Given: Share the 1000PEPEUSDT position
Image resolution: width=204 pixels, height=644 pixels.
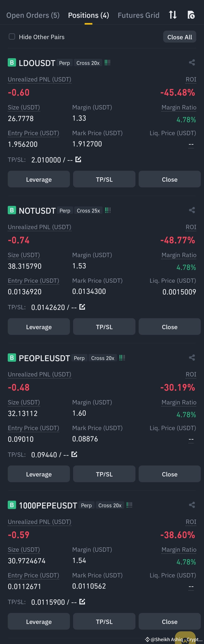Looking at the screenshot, I should (x=192, y=505).
